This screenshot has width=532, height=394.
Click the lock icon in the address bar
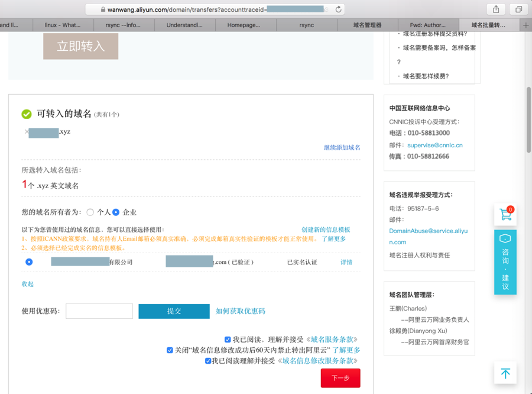103,9
